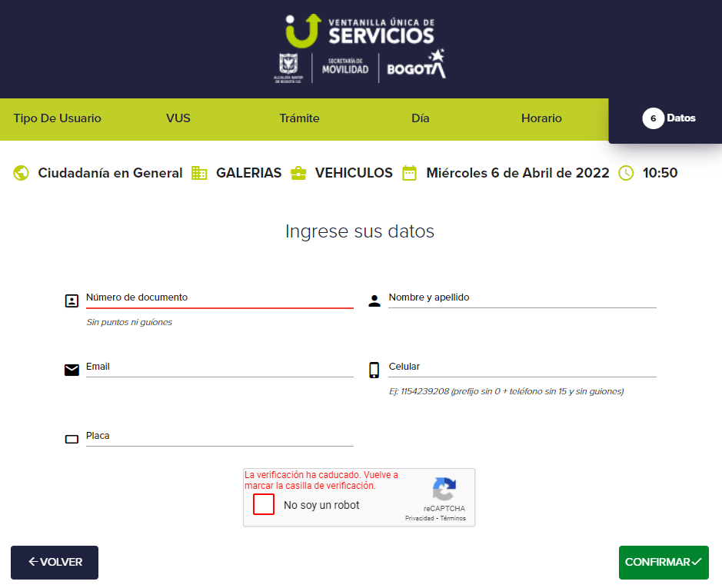Screen dimensions: 722x588
Task: Check the No soy un robot checkbox
Action: pyautogui.click(x=263, y=504)
